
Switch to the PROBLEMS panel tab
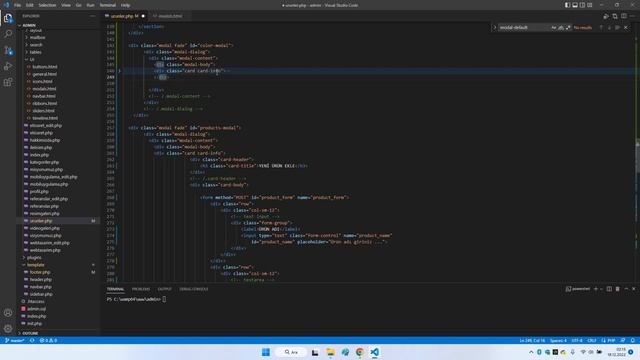coord(141,289)
